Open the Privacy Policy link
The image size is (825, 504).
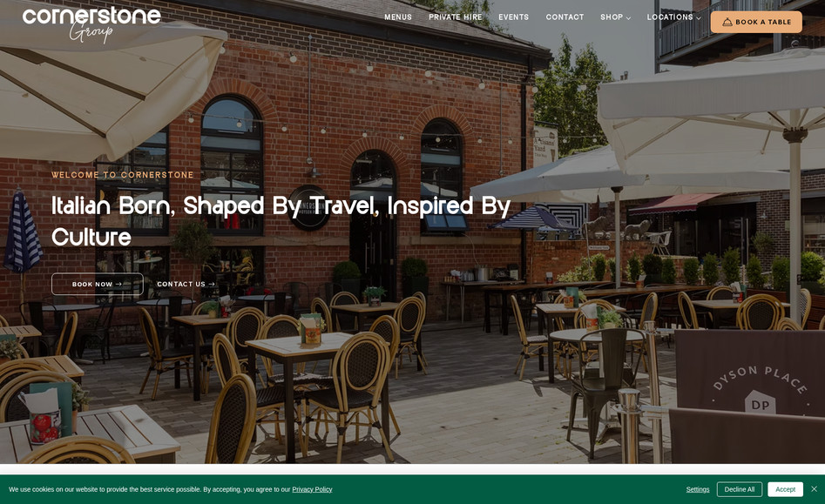point(312,489)
